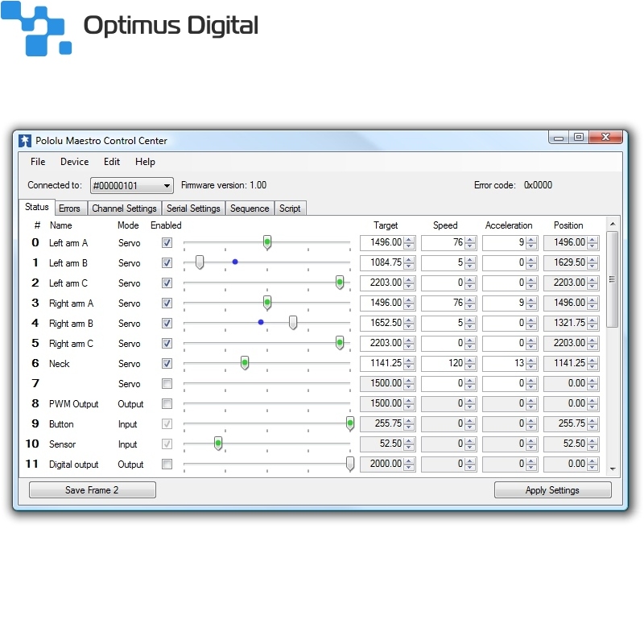Screen dimensions: 644x644
Task: Click the Position column header
Action: click(568, 225)
